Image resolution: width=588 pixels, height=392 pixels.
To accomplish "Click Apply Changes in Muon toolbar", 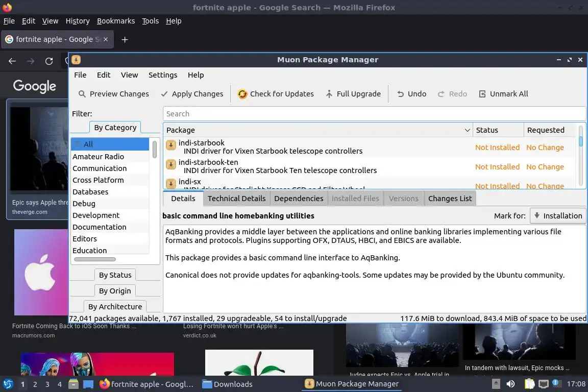I will point(192,94).
